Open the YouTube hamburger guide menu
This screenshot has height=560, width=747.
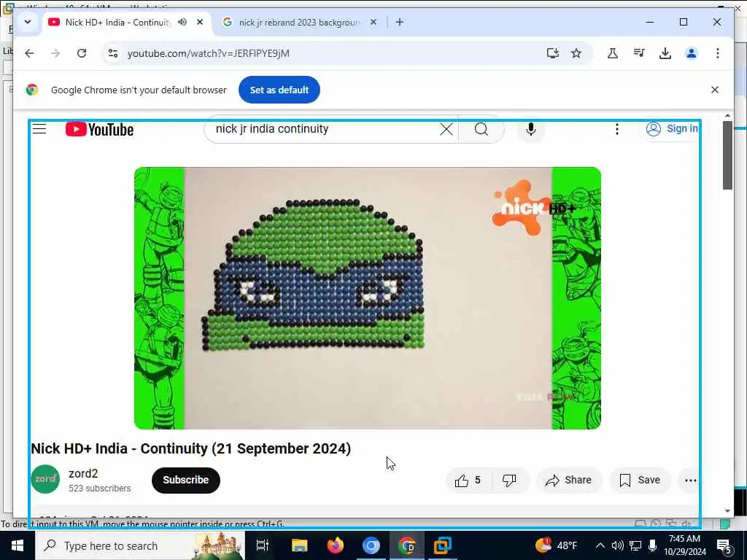[x=39, y=129]
